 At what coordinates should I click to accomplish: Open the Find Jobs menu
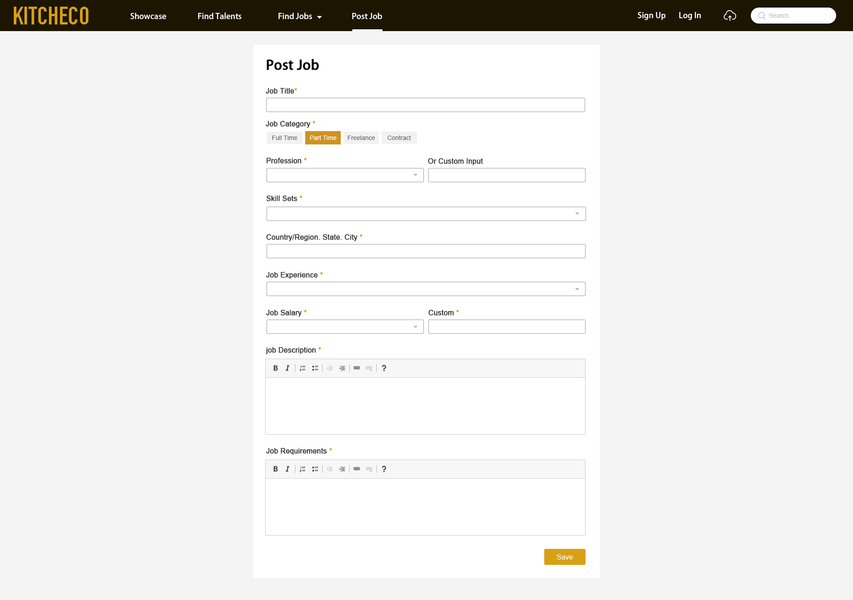299,16
